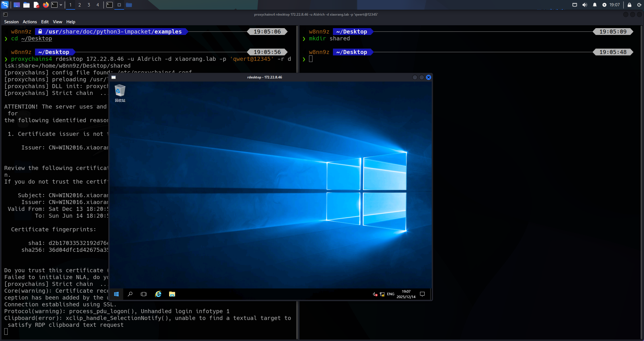Open the file manager launcher in panel
This screenshot has height=341, width=644.
tap(26, 5)
